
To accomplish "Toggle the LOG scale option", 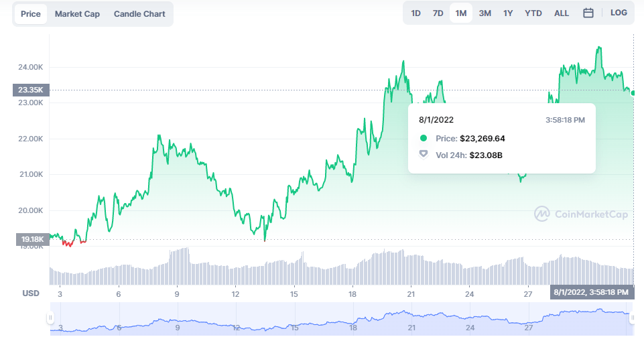I will coord(619,13).
